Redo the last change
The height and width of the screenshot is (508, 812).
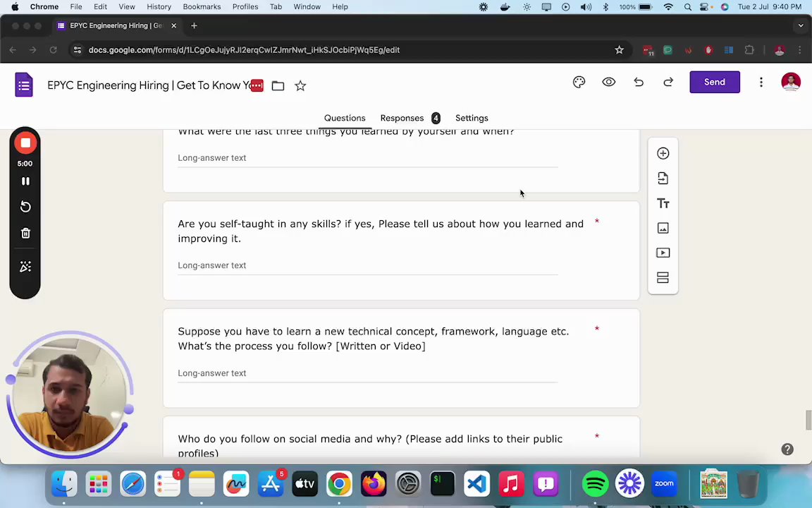click(668, 82)
